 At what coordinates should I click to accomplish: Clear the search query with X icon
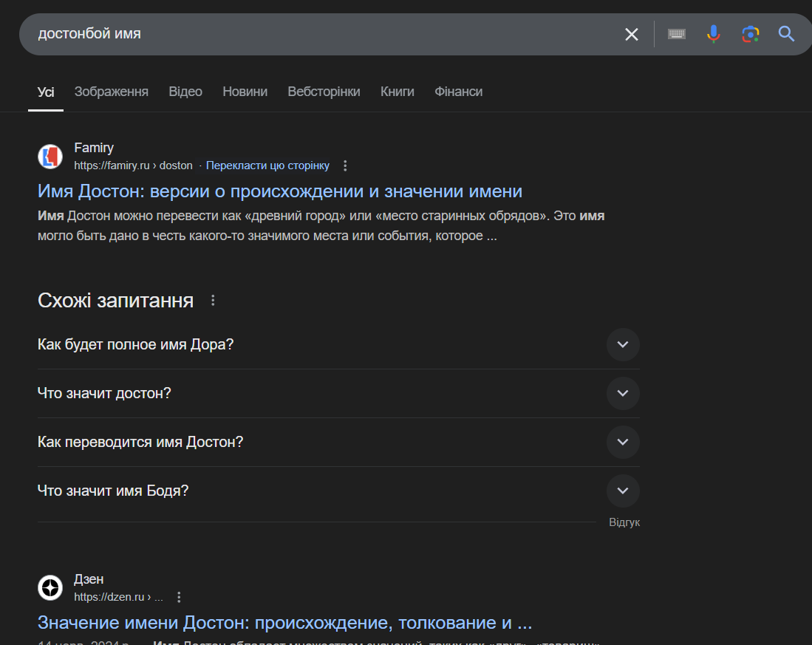(631, 34)
